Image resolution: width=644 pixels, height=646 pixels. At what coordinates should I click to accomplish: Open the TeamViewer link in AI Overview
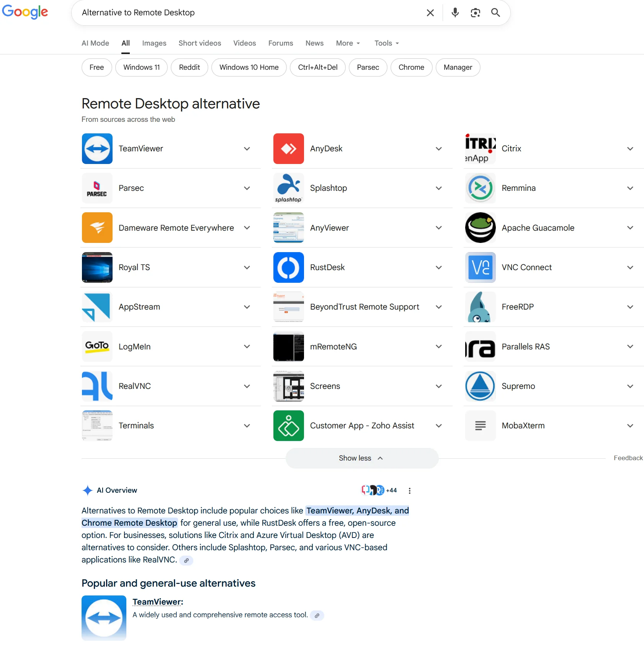coord(157,602)
